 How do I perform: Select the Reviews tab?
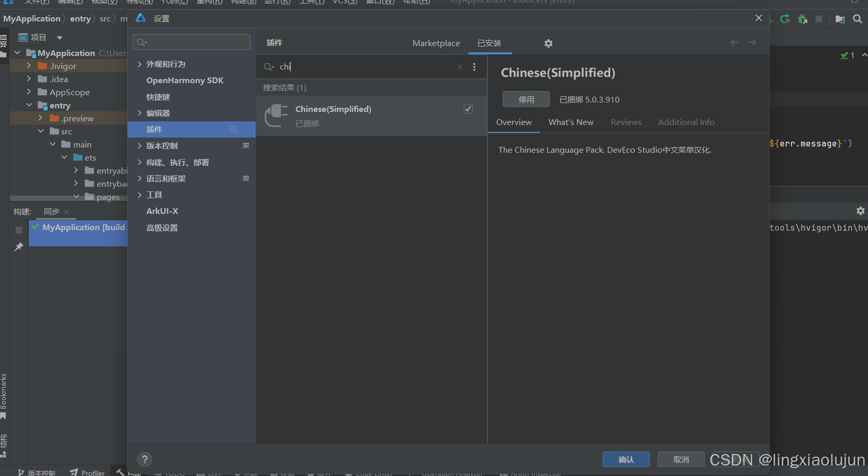[626, 122]
